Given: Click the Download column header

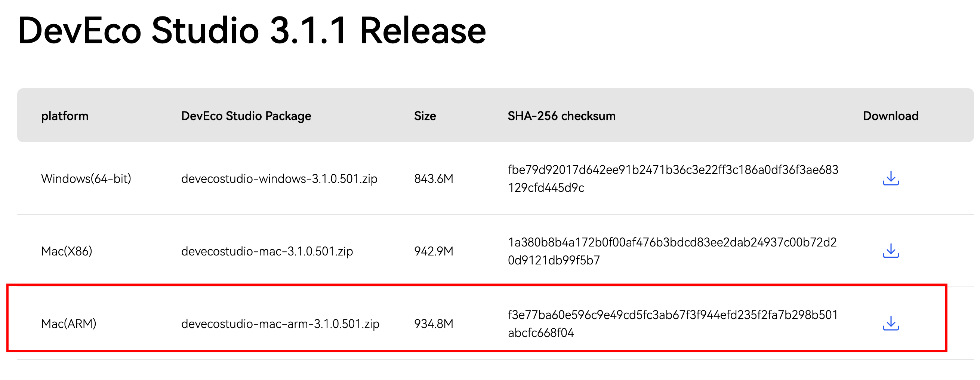Looking at the screenshot, I should click(x=891, y=116).
